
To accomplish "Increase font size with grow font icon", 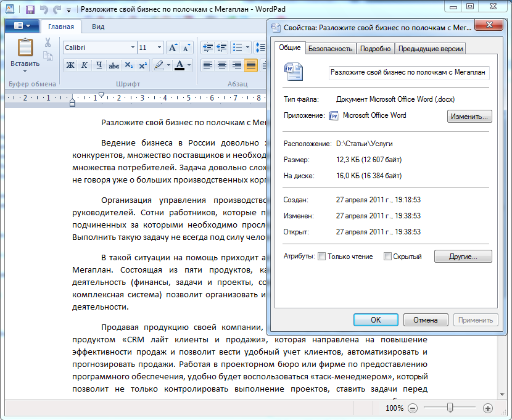I will click(173, 47).
